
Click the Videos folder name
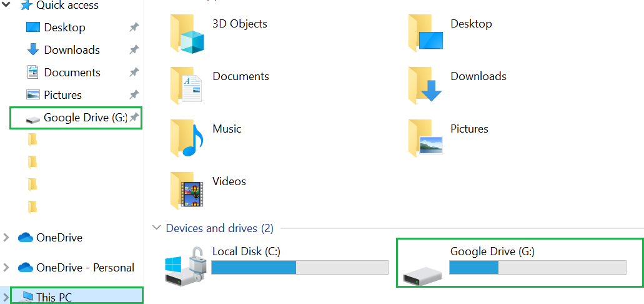229,181
